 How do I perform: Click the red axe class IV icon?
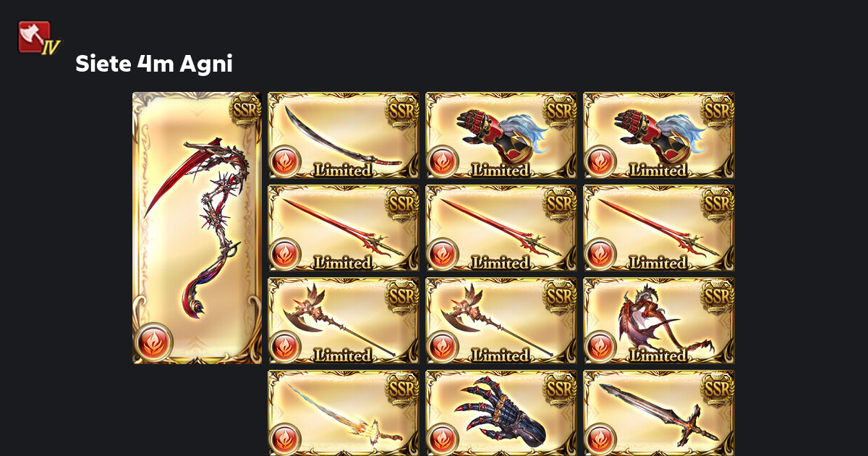[x=39, y=38]
